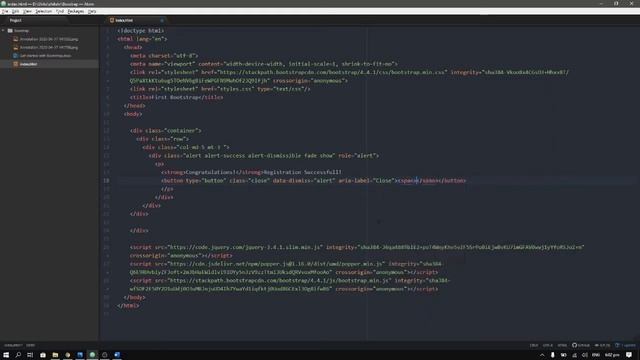The height and width of the screenshot is (360, 640).
Task: Open the Get started with Bootstrap file
Action: click(45, 56)
